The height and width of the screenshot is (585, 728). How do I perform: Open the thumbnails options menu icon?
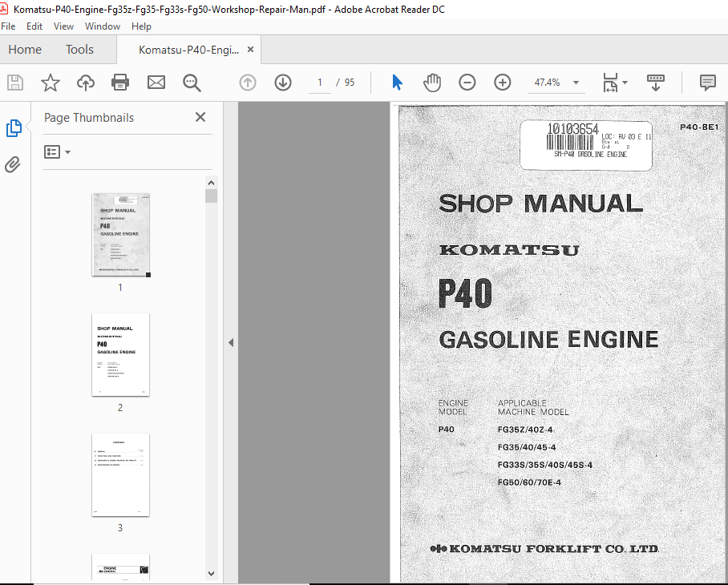(x=52, y=151)
